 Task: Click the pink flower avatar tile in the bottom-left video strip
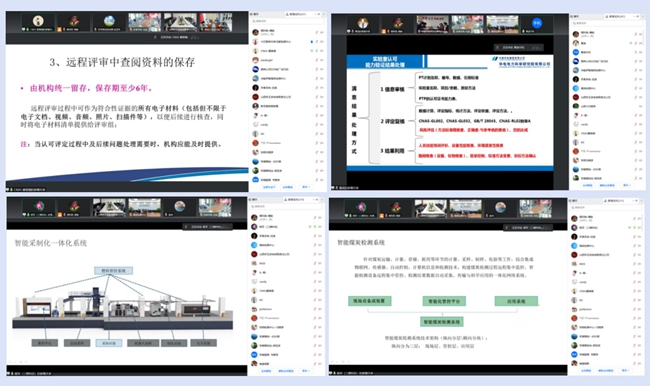point(39,206)
